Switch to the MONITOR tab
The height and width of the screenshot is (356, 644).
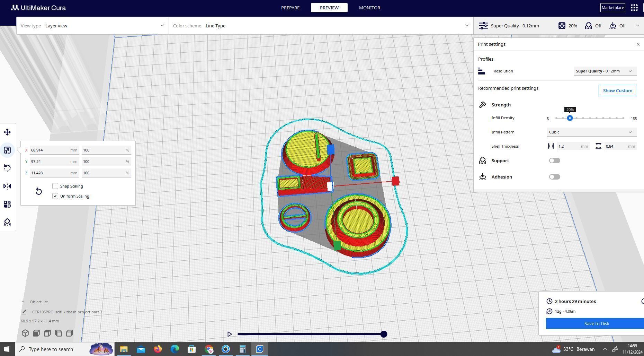[369, 8]
